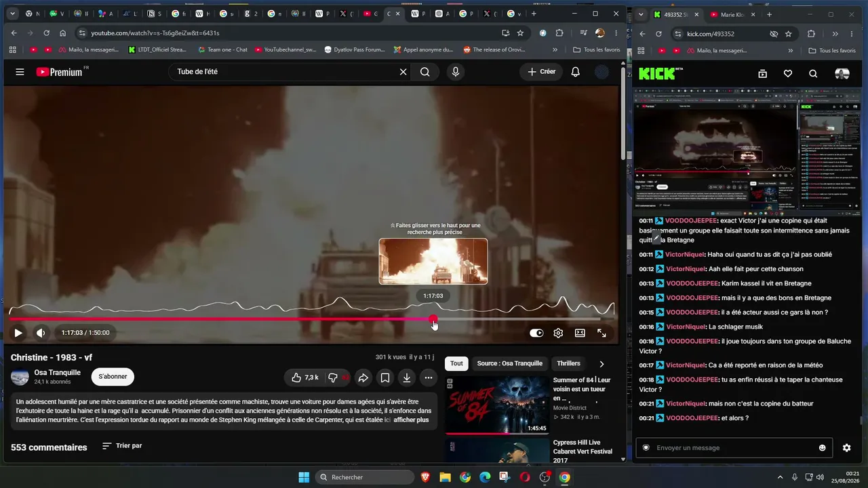Viewport: 868px width, 488px height.
Task: Open YouTube account avatar menu
Action: coord(601,72)
